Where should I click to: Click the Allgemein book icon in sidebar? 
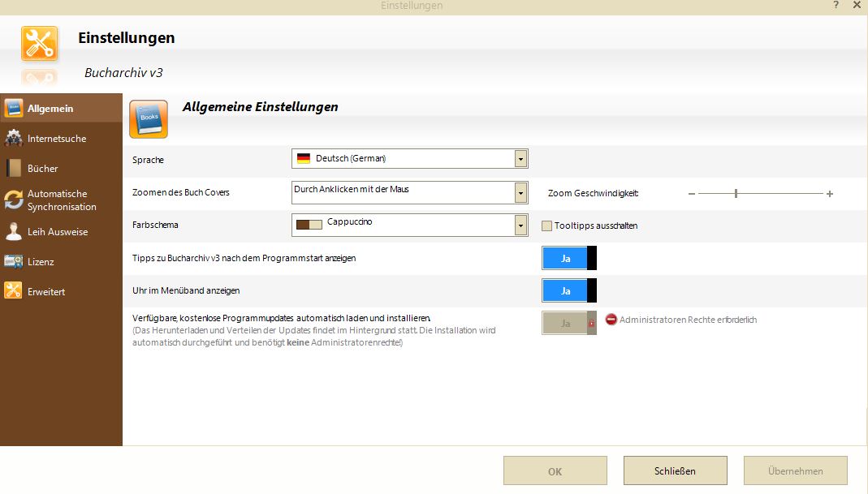[13, 109]
